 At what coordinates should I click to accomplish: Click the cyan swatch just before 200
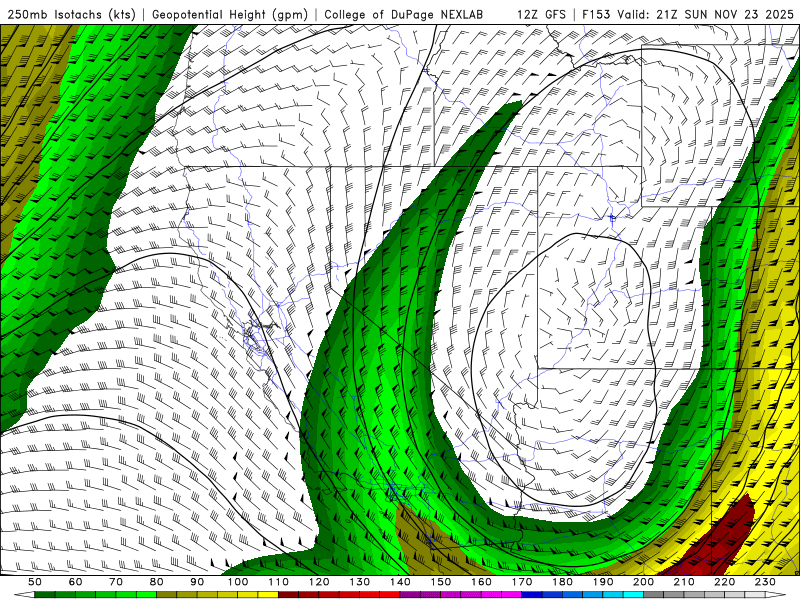click(x=633, y=594)
